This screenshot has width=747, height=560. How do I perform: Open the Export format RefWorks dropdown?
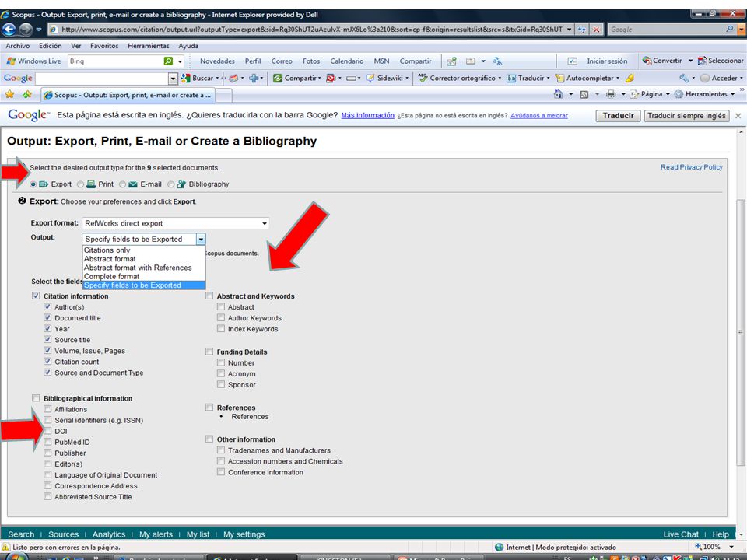point(176,223)
